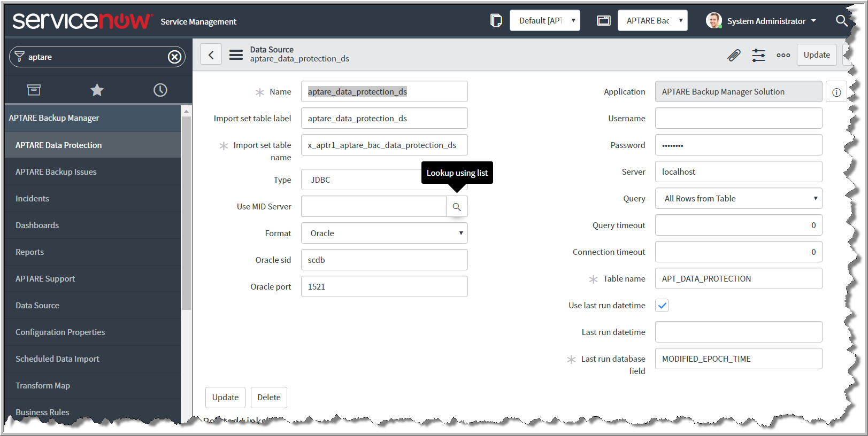
Task: Click the Username field
Action: 739,118
